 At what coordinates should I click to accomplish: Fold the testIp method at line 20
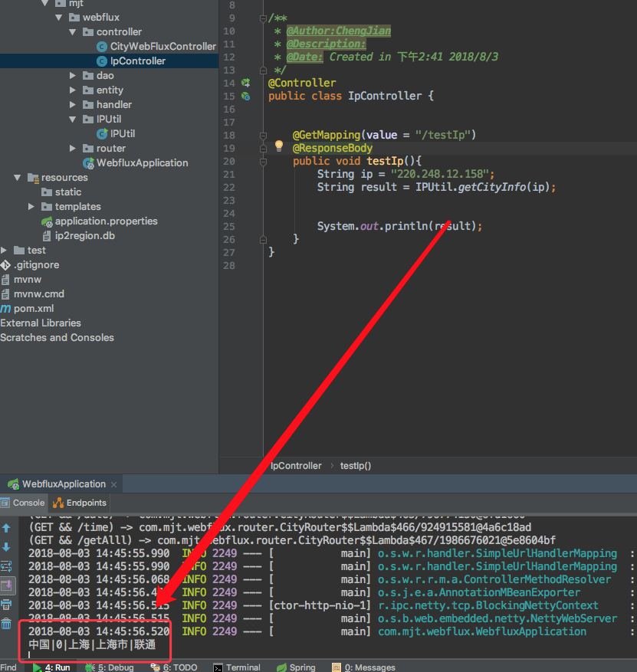tap(263, 162)
